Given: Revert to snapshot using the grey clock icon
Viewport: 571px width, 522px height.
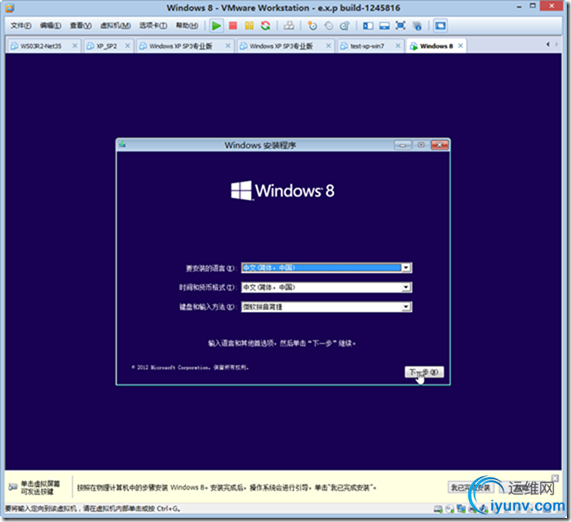Looking at the screenshot, I should click(x=328, y=25).
